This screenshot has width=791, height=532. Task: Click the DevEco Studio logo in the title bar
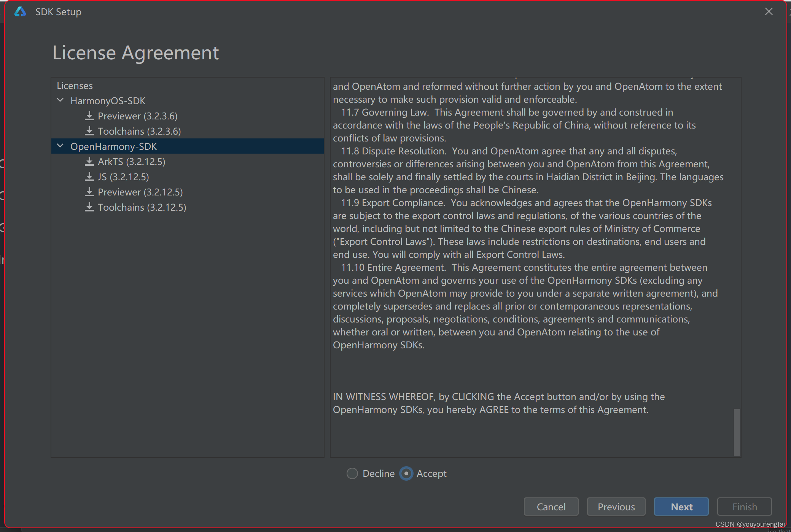(x=20, y=12)
